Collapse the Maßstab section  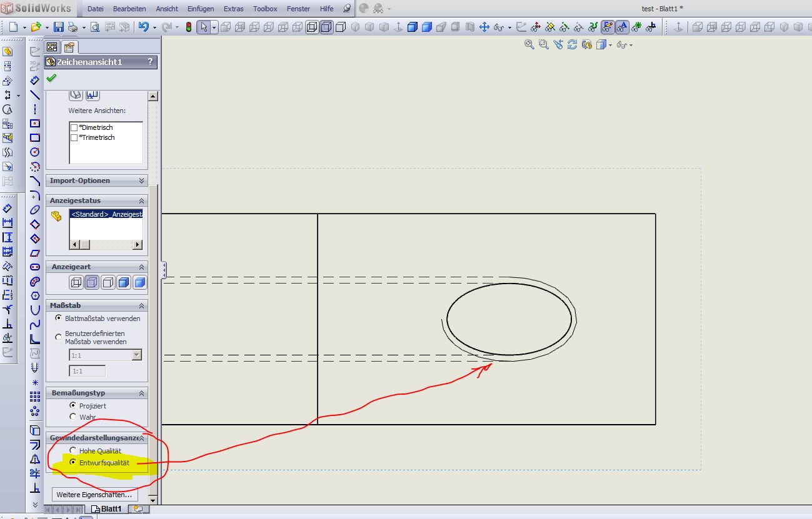[141, 305]
